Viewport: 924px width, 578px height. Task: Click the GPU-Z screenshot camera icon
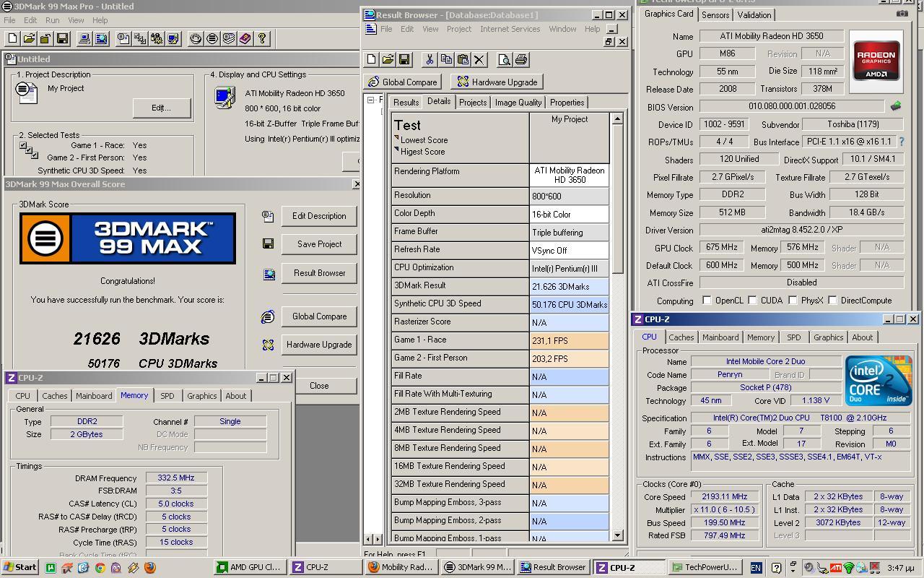(x=902, y=13)
